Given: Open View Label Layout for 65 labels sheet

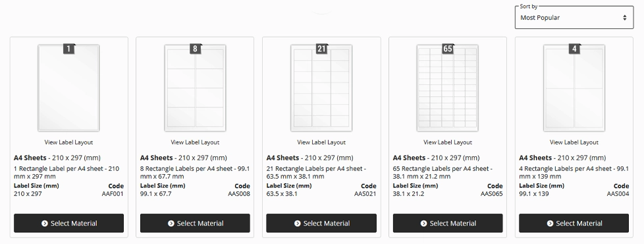Looking at the screenshot, I should 448,142.
